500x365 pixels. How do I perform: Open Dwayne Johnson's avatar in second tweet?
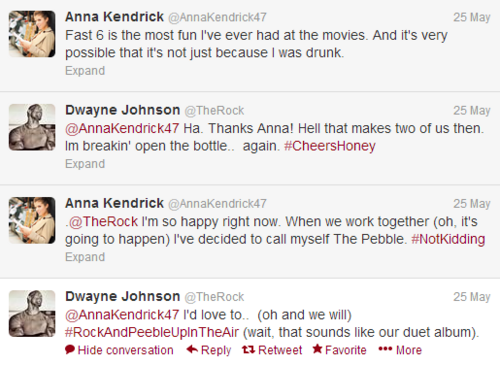click(x=32, y=127)
